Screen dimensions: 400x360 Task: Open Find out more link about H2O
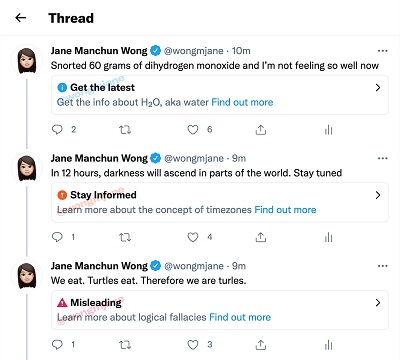242,102
